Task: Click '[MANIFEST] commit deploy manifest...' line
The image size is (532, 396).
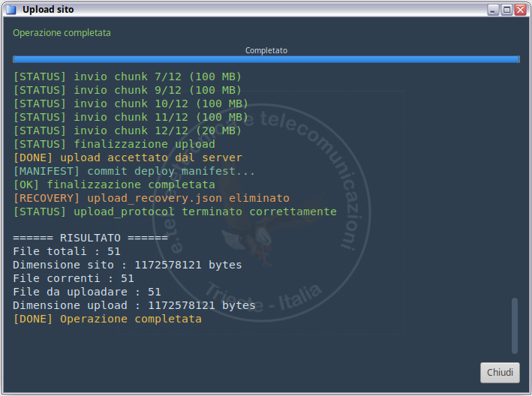Action: pyautogui.click(x=134, y=171)
